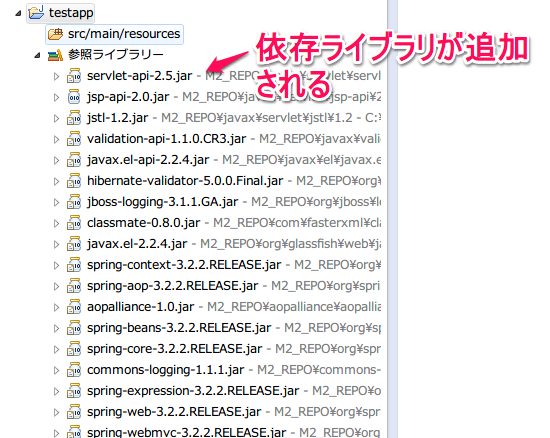Click the spring-beans-3.2.2.RELEASE.jar jar icon
550x438 pixels.
click(x=74, y=328)
